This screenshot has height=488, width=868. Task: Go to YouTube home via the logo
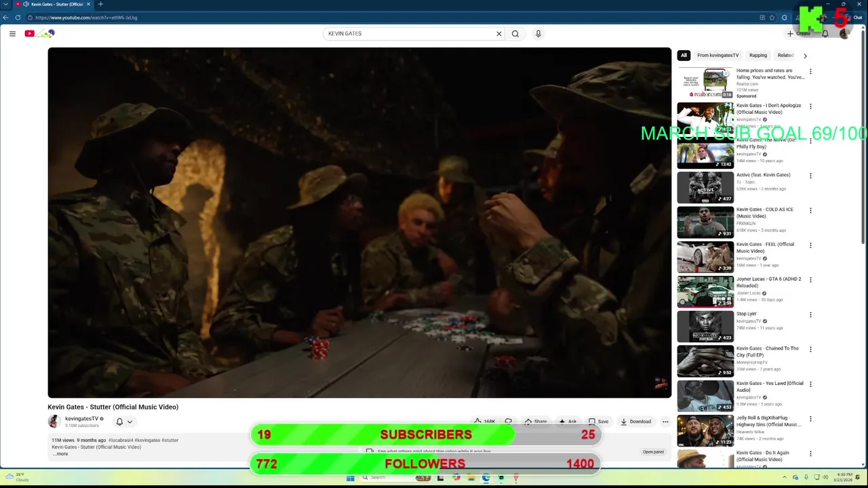point(39,33)
